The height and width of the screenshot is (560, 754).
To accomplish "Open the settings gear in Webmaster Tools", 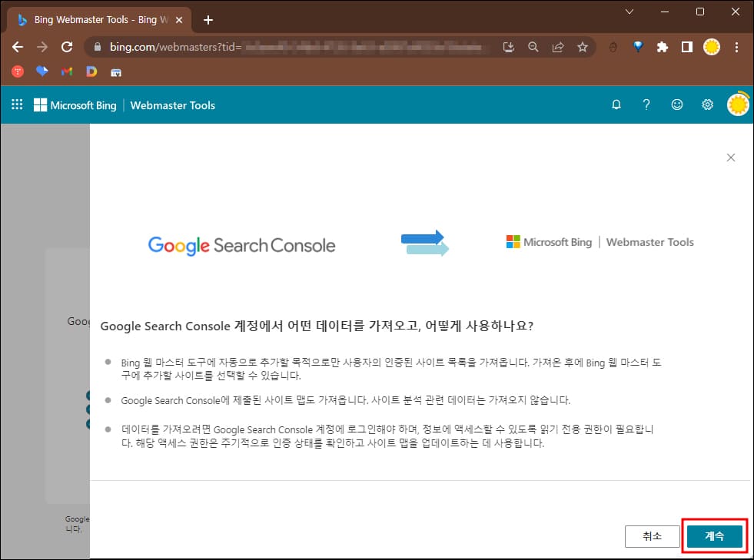I will [707, 104].
